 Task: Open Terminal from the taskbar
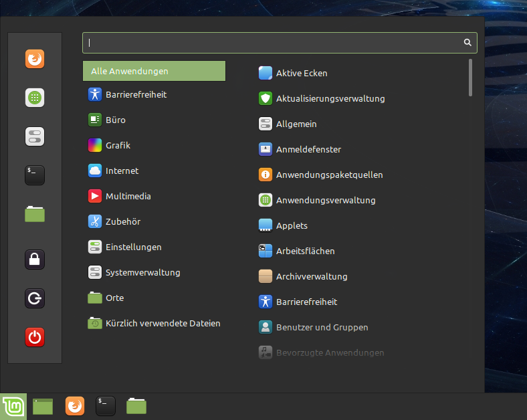click(x=106, y=406)
